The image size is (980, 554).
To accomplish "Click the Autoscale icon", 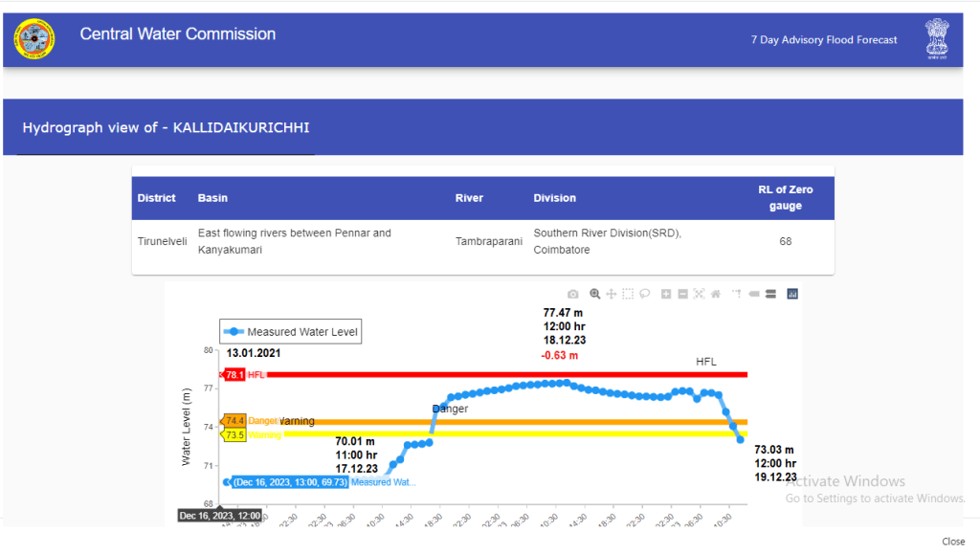I will click(699, 294).
